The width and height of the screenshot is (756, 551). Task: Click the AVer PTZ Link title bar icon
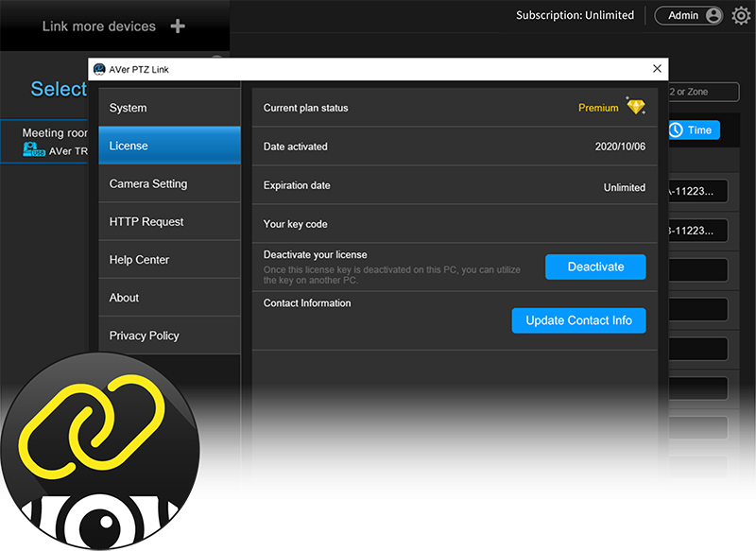[99, 70]
